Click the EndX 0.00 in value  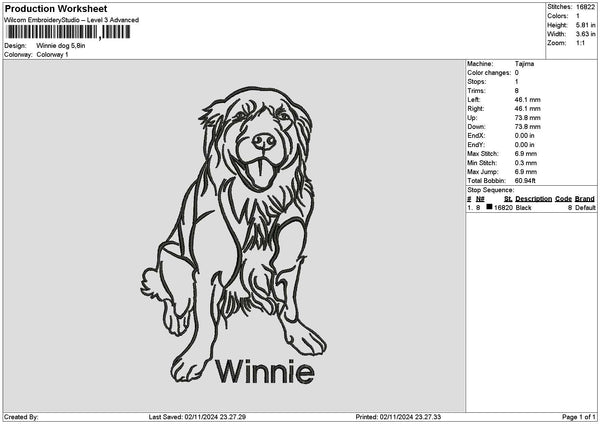click(525, 135)
